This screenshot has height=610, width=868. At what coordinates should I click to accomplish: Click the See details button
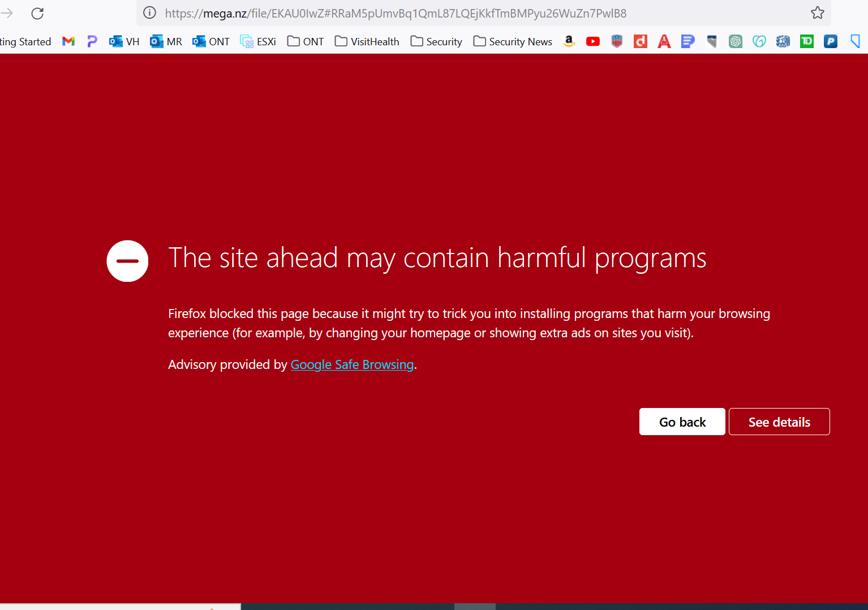(779, 422)
